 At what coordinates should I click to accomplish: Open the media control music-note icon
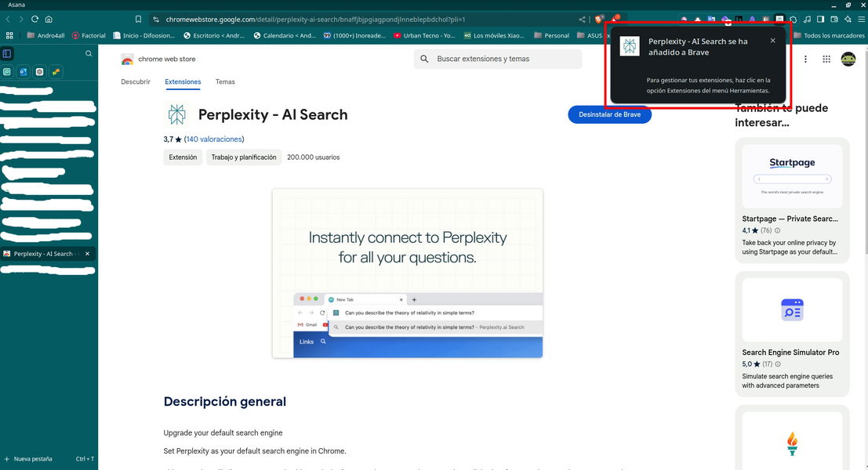pyautogui.click(x=807, y=20)
